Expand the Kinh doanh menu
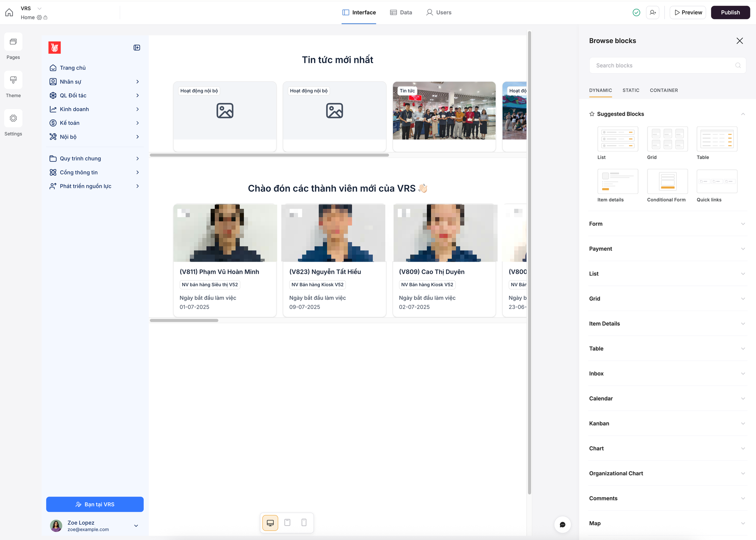This screenshot has height=540, width=756. tap(94, 109)
